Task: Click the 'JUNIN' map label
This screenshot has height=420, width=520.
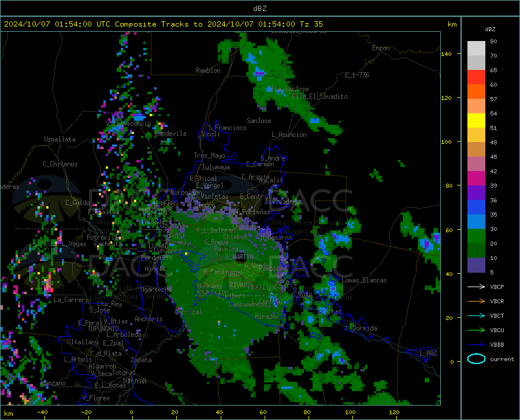Action: [x=233, y=274]
